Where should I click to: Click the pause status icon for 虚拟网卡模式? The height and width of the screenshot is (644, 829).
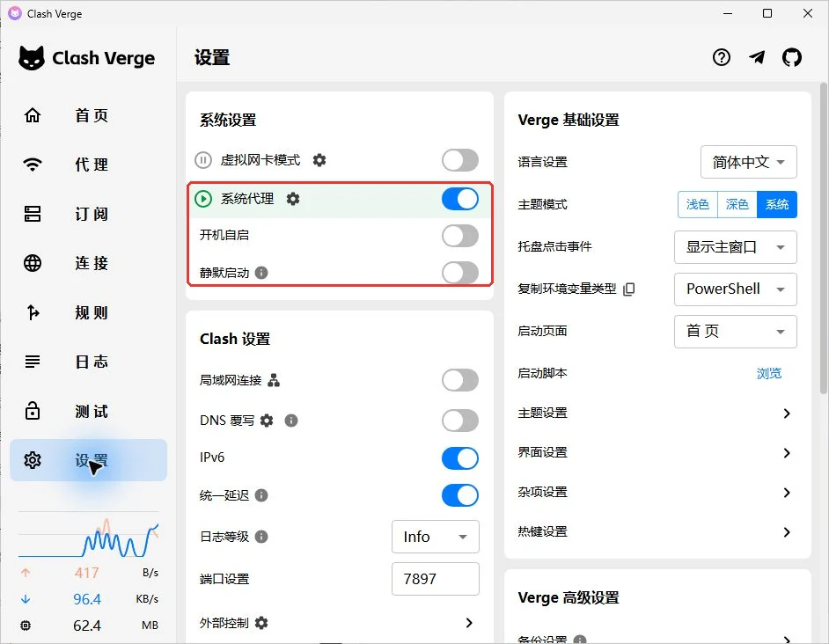coord(203,159)
